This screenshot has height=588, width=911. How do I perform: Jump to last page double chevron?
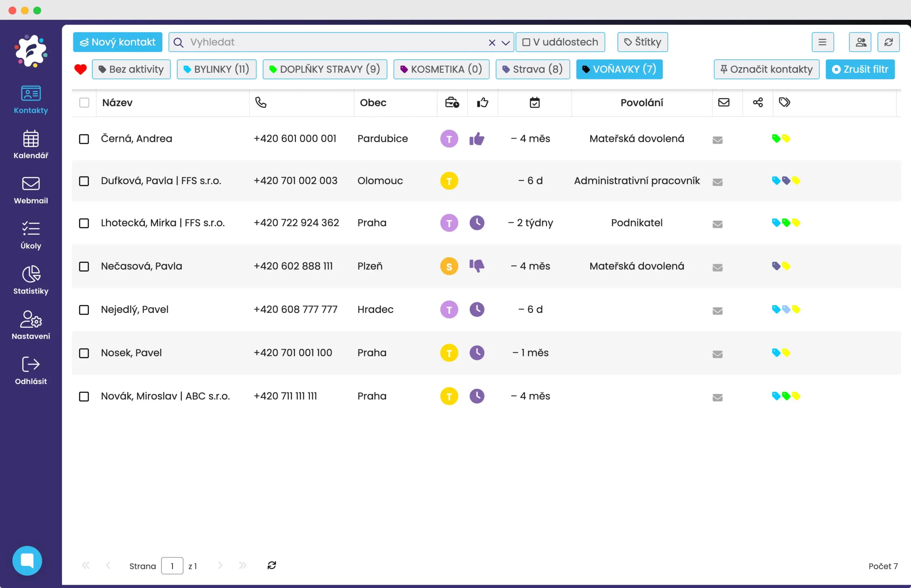point(242,565)
